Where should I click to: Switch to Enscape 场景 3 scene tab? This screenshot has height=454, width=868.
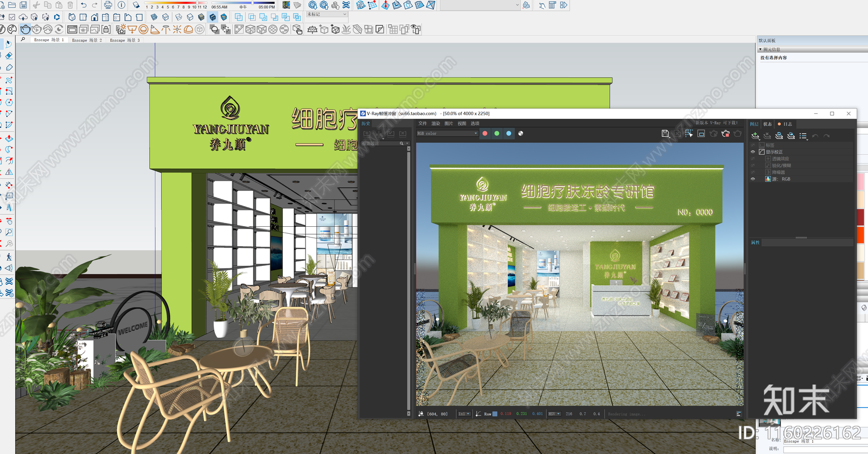point(125,40)
